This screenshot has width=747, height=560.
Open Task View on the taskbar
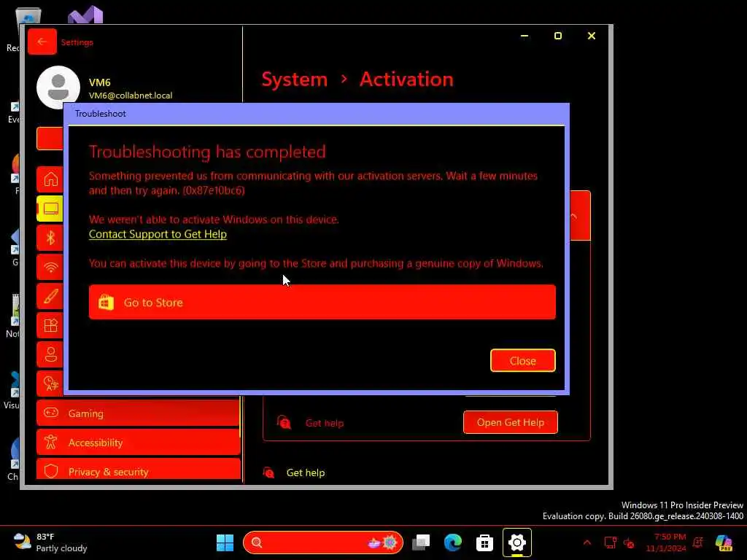click(421, 542)
